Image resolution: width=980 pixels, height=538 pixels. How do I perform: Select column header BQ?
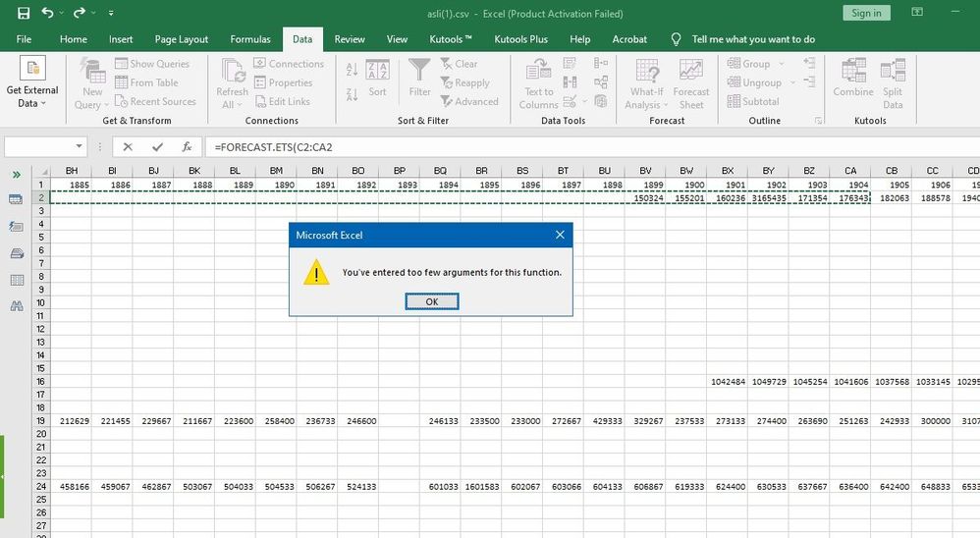coord(440,171)
